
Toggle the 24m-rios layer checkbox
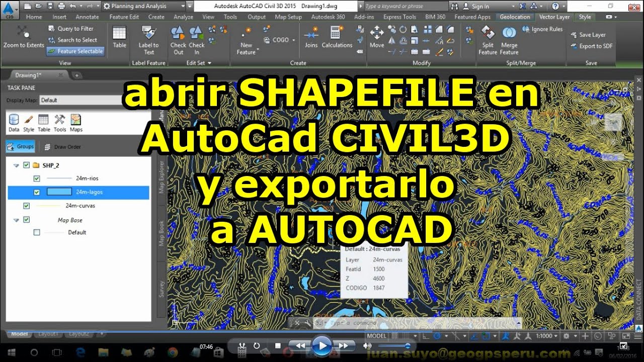[x=36, y=178]
